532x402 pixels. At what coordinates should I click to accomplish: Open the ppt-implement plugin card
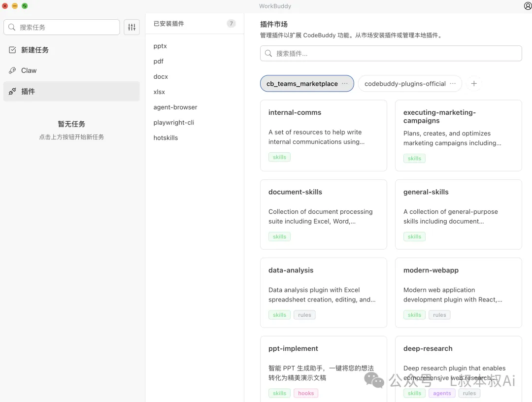pyautogui.click(x=323, y=369)
